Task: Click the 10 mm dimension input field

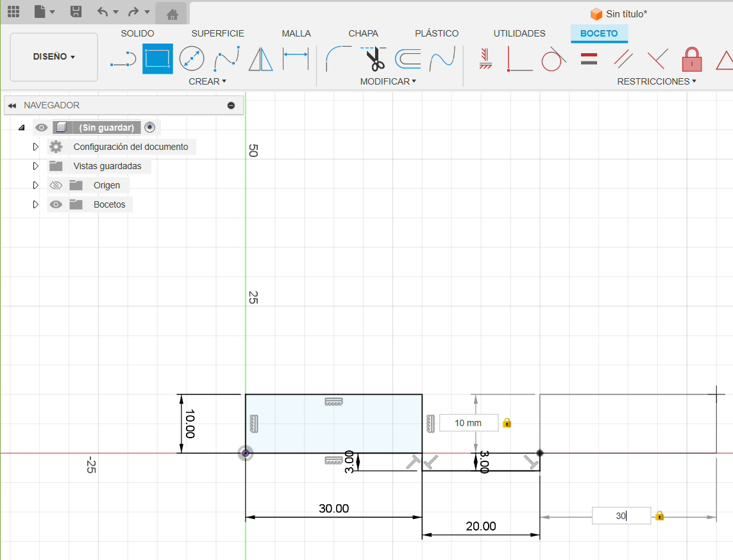Action: [x=468, y=423]
